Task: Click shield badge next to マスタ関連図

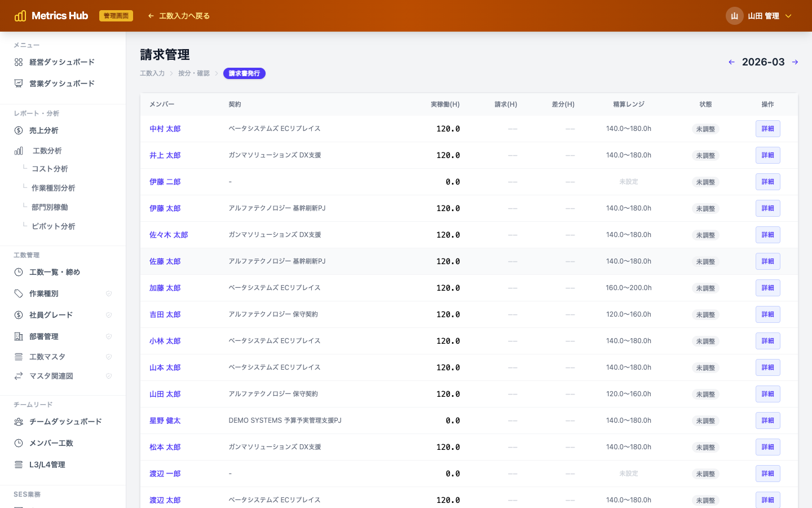Action: (109, 376)
